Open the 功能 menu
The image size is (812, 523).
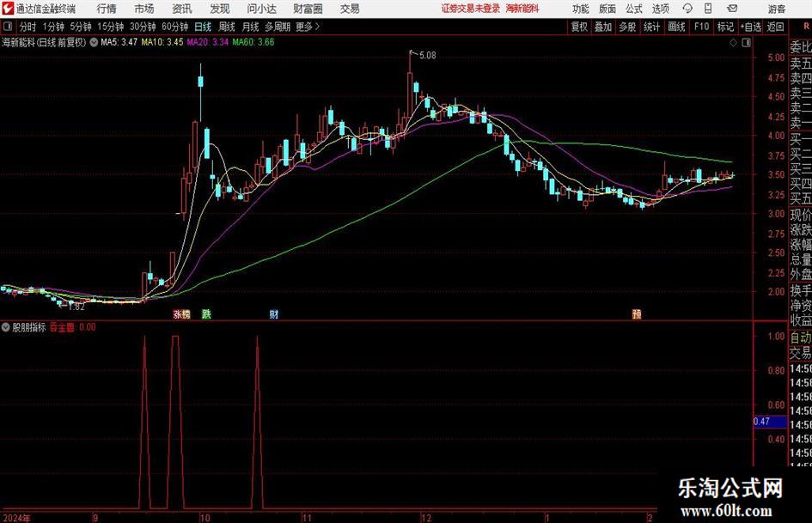point(581,9)
